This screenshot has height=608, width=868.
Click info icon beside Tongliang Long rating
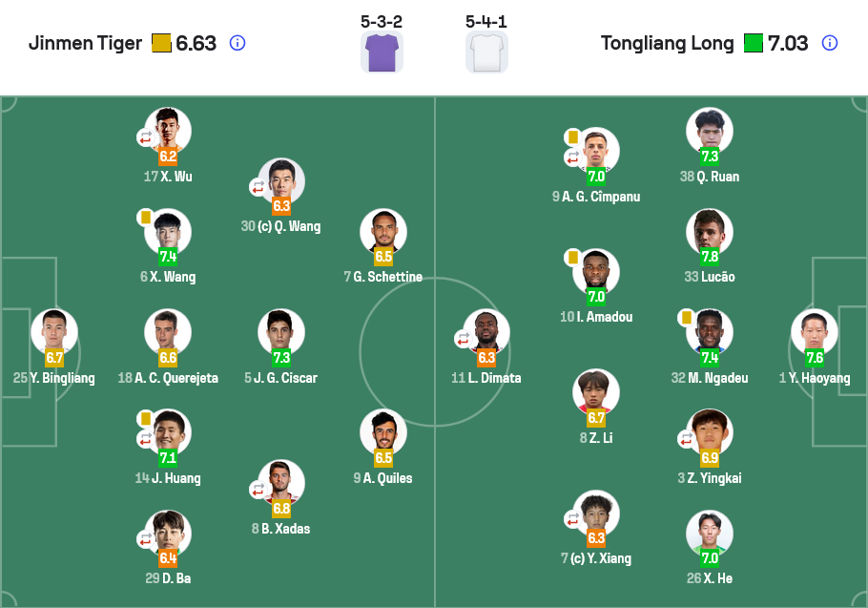pyautogui.click(x=830, y=43)
